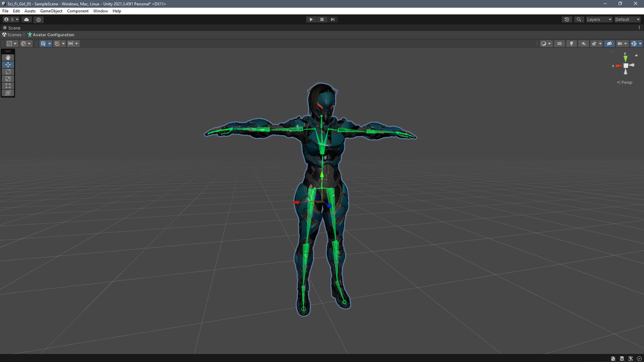Image resolution: width=644 pixels, height=362 pixels.
Task: Select the Rect tool
Action: point(8,85)
